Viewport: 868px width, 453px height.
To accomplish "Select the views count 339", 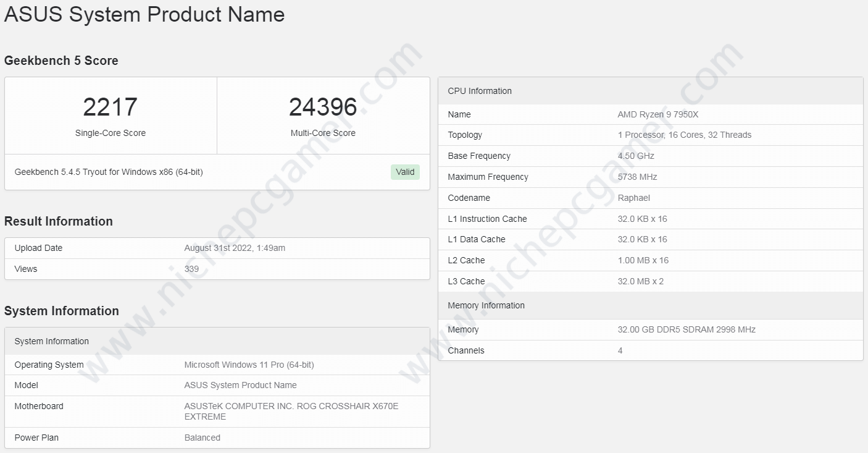I will pos(191,269).
